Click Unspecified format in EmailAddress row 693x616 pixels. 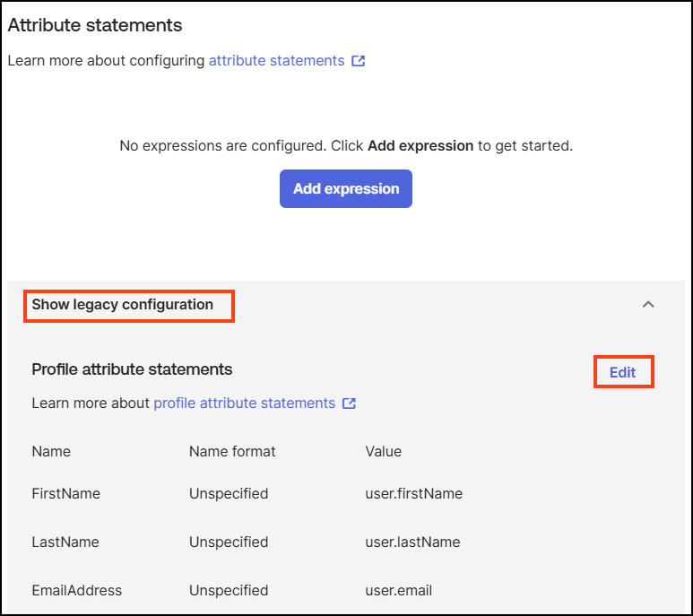pos(229,590)
